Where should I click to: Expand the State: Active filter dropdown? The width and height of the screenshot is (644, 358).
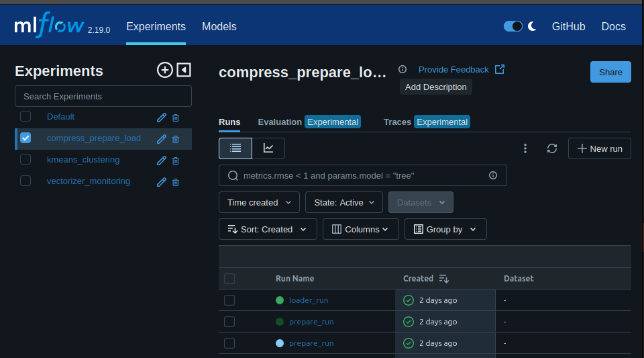coord(343,202)
